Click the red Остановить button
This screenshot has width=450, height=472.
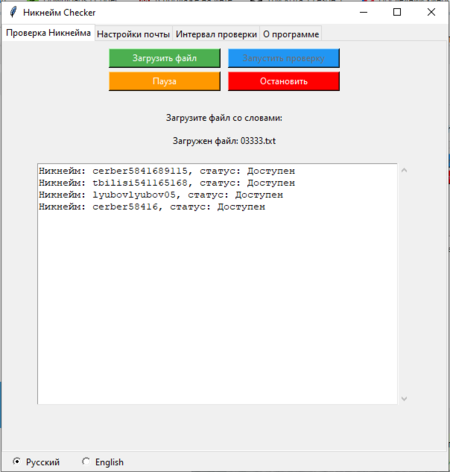click(284, 81)
